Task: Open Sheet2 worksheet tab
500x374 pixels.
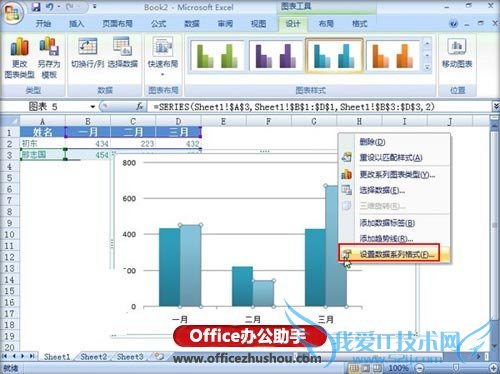Action: coord(94,357)
